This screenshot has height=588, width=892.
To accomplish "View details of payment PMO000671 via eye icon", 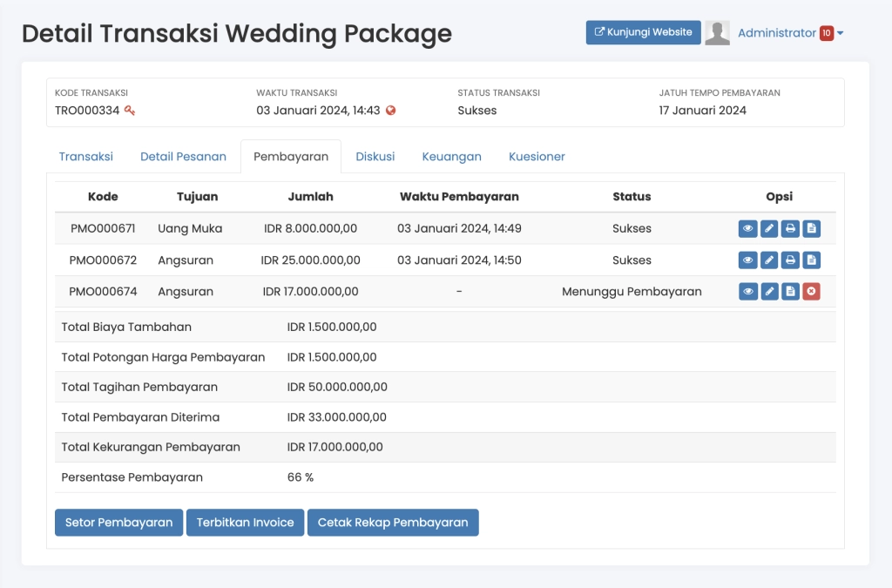I will (747, 229).
